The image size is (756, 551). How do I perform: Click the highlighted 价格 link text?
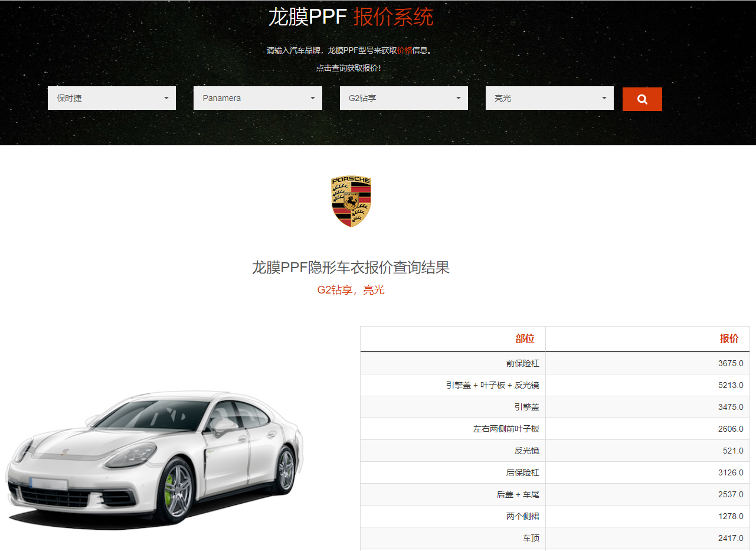tap(404, 51)
